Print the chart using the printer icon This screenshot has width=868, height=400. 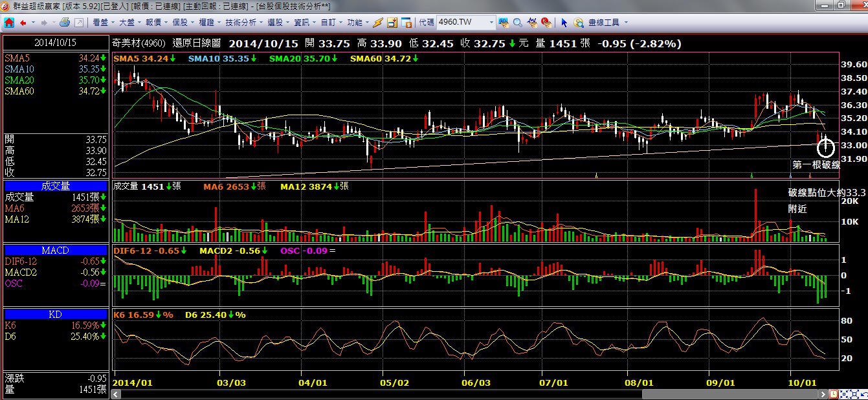pyautogui.click(x=64, y=23)
